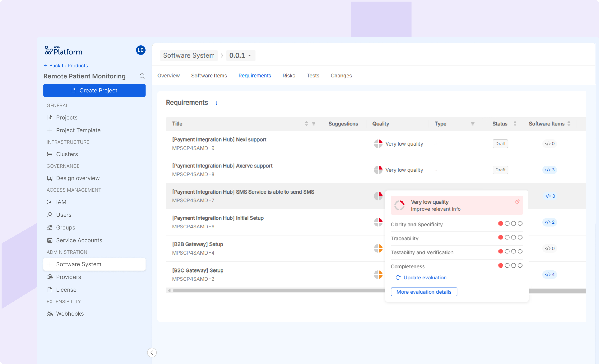Click scrollbar left arrow
The height and width of the screenshot is (364, 599).
pos(169,291)
